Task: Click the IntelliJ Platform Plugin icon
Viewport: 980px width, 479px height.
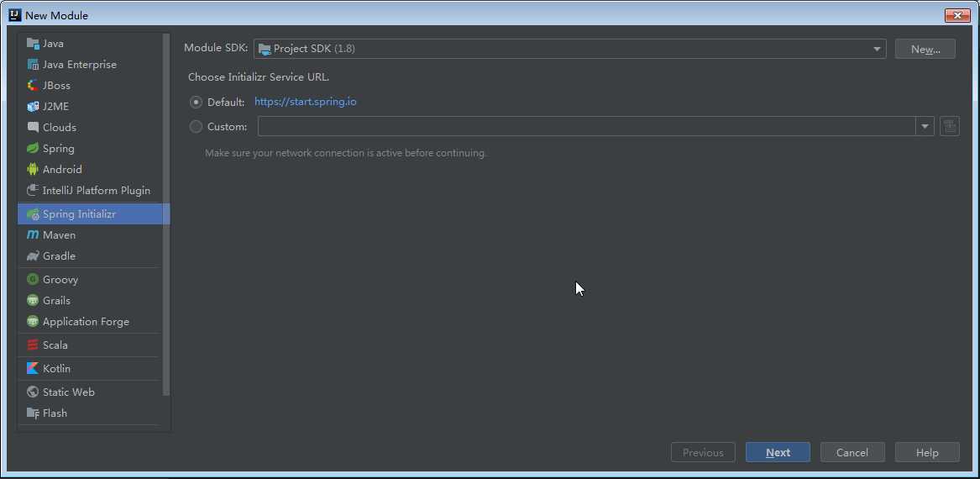Action: (x=33, y=190)
